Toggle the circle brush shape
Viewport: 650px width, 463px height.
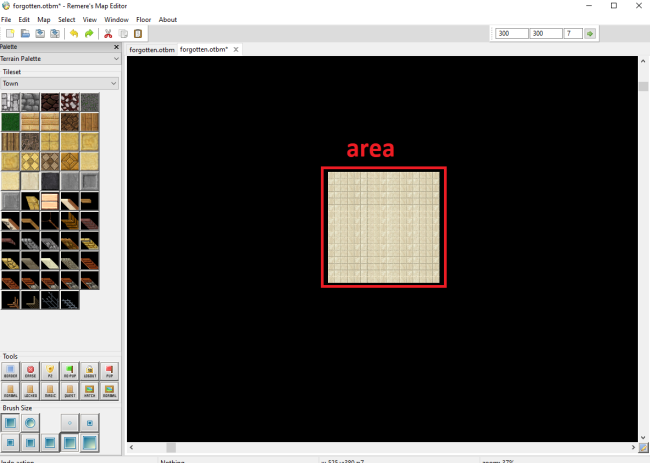[x=29, y=422]
